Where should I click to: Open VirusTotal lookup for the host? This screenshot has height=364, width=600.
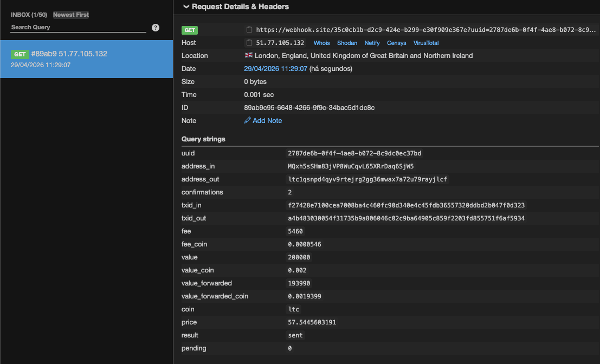pos(426,43)
